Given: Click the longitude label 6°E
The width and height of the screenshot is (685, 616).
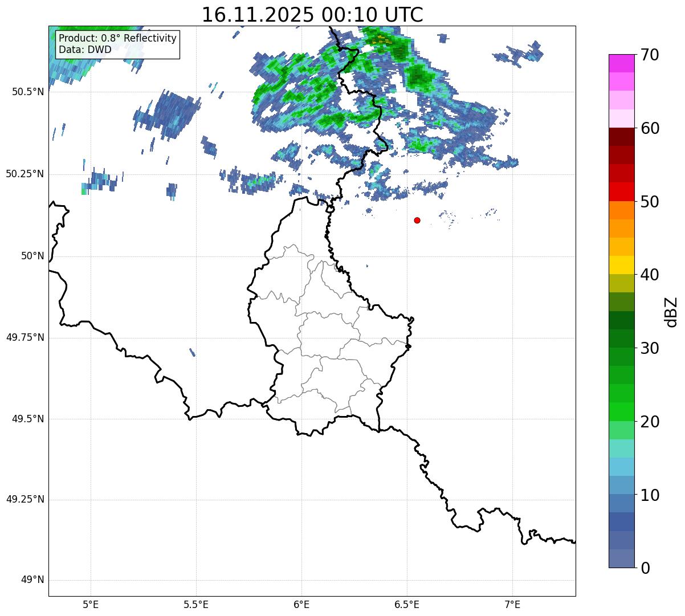Looking at the screenshot, I should pyautogui.click(x=301, y=604).
